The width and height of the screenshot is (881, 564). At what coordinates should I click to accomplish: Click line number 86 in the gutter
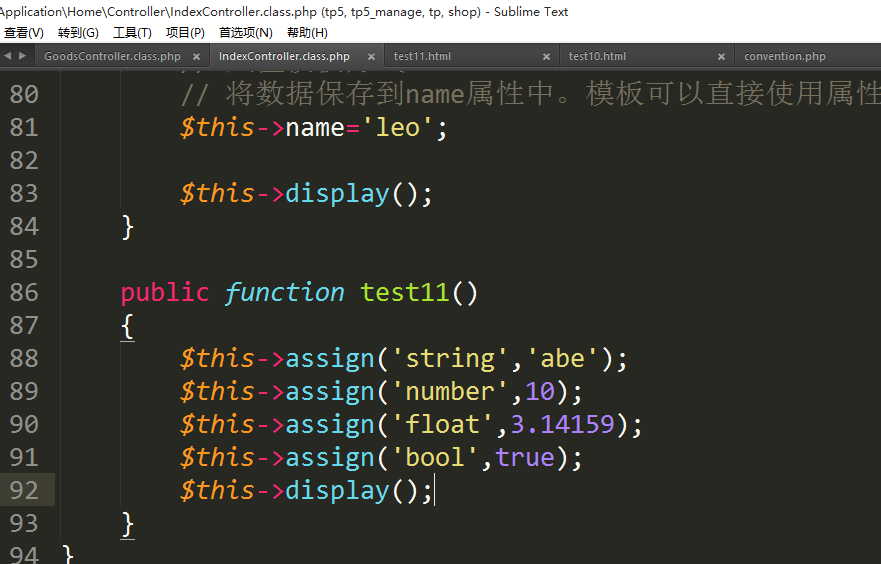[x=24, y=292]
